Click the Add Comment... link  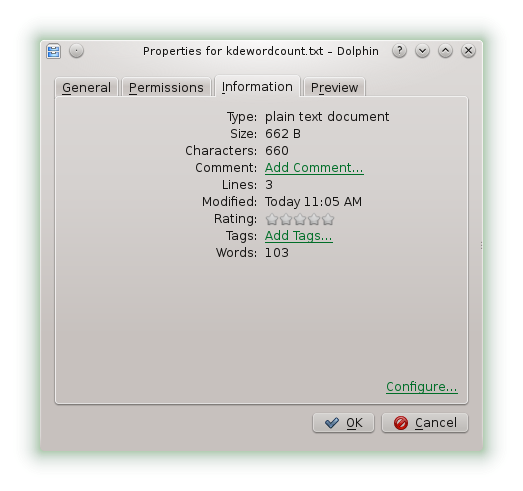314,168
